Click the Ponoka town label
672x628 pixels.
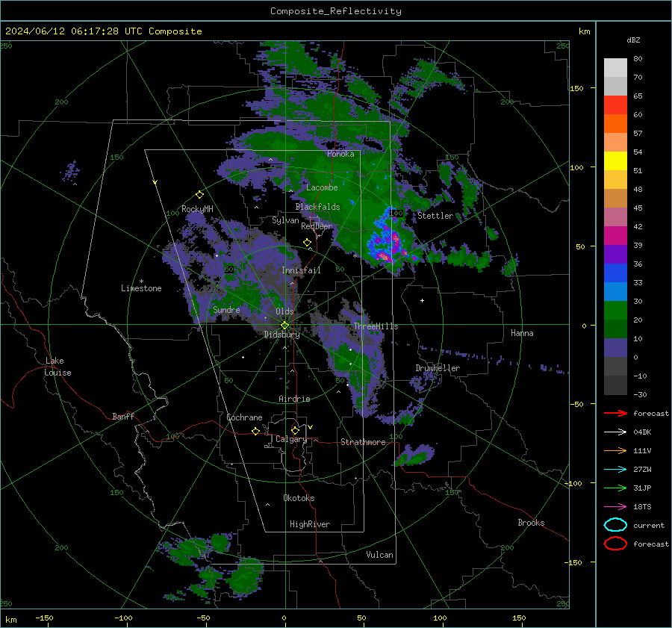point(340,154)
